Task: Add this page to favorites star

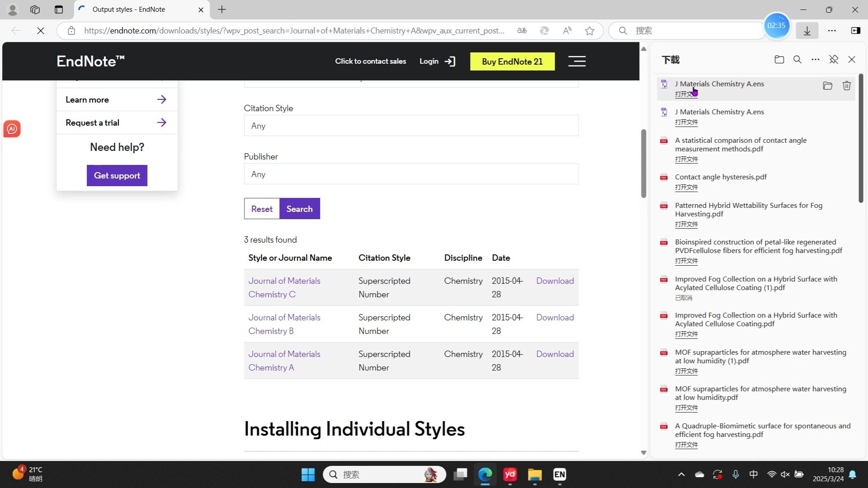Action: pos(590,31)
